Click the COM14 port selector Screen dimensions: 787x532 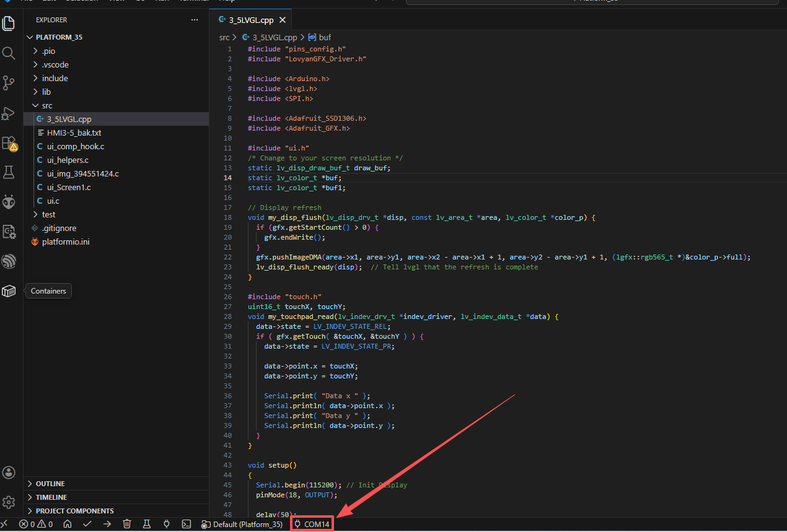[312, 524]
